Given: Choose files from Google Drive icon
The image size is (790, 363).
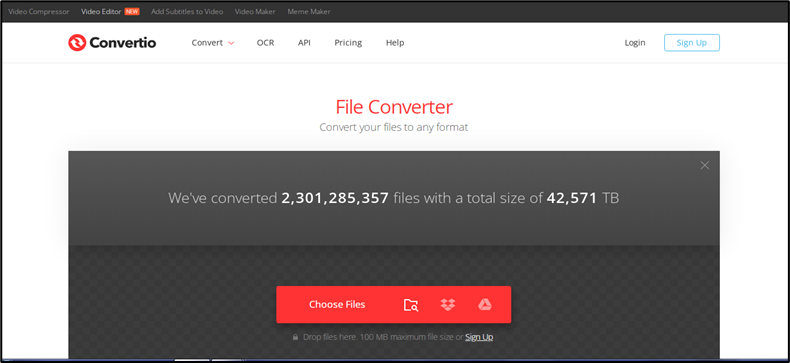Looking at the screenshot, I should pos(485,305).
